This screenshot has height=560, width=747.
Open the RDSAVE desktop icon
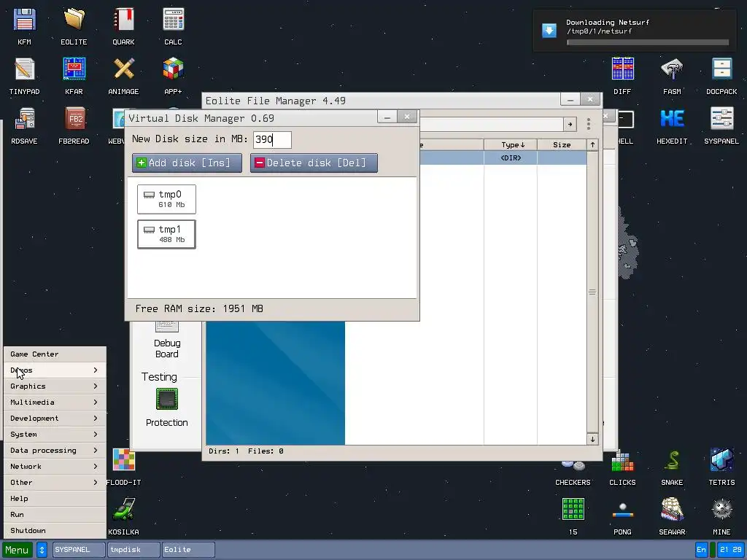pos(24,119)
